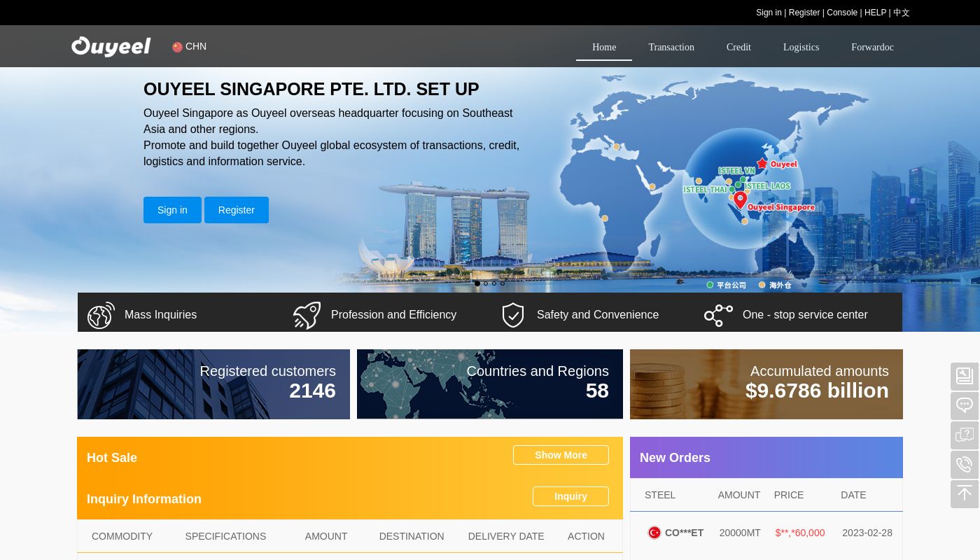Click the STEEL column header in New Orders

660,495
